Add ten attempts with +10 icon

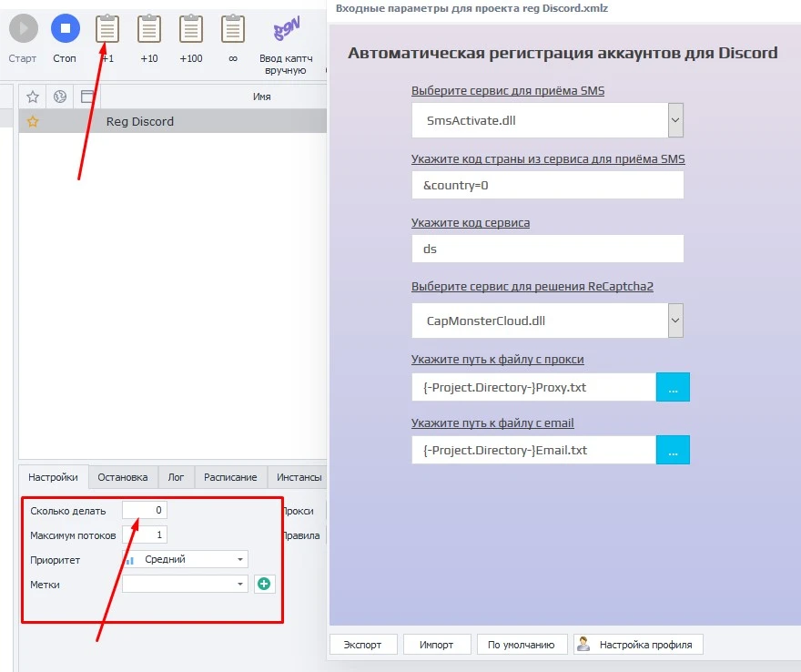pos(149,28)
